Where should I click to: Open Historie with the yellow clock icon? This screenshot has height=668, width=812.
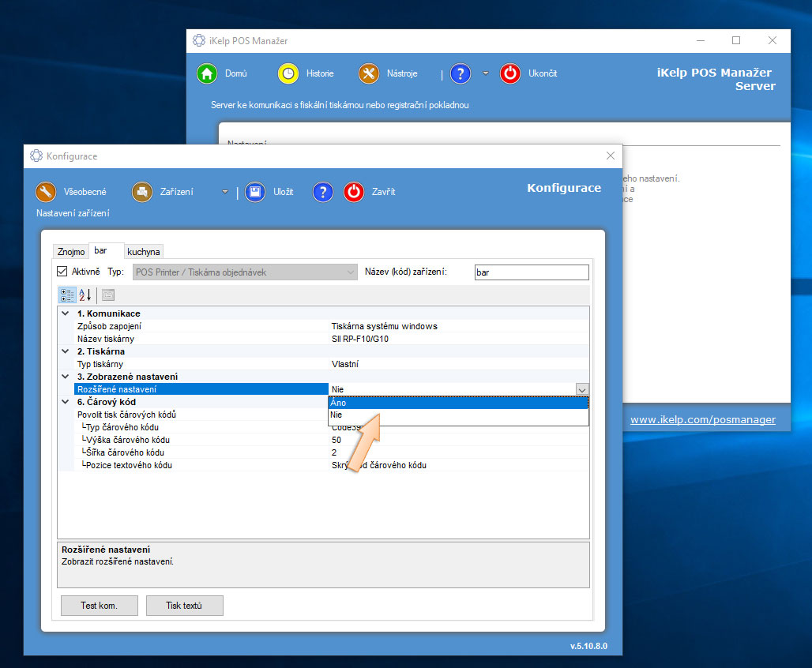[288, 73]
